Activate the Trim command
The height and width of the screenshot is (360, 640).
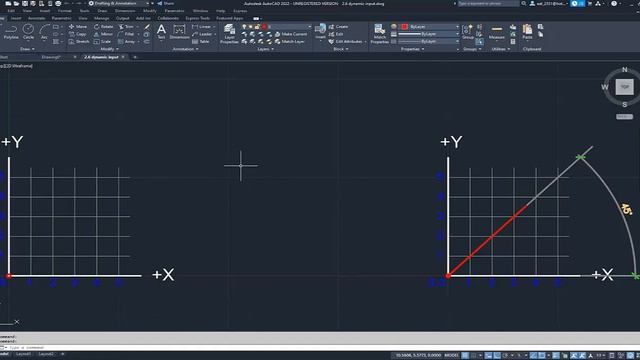pyautogui.click(x=126, y=27)
